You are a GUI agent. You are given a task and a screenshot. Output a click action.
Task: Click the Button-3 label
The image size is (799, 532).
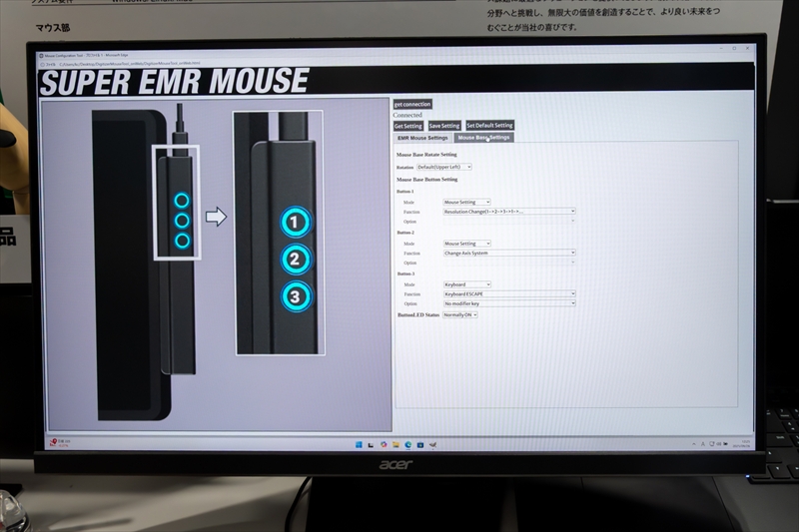[406, 273]
